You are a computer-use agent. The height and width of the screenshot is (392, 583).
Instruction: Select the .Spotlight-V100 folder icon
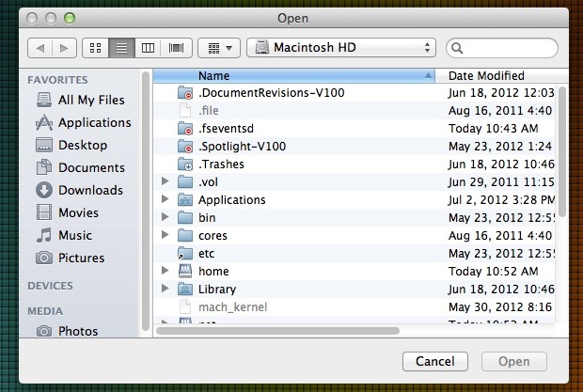coord(185,146)
